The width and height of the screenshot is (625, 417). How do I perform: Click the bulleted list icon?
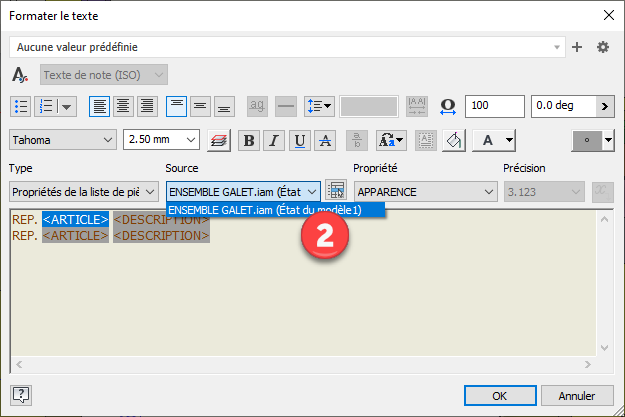21,106
